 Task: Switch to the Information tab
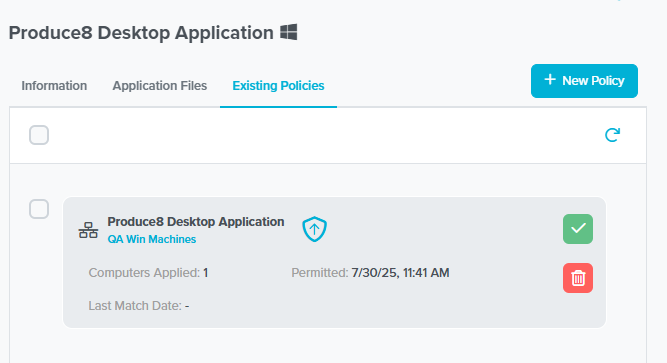click(54, 86)
